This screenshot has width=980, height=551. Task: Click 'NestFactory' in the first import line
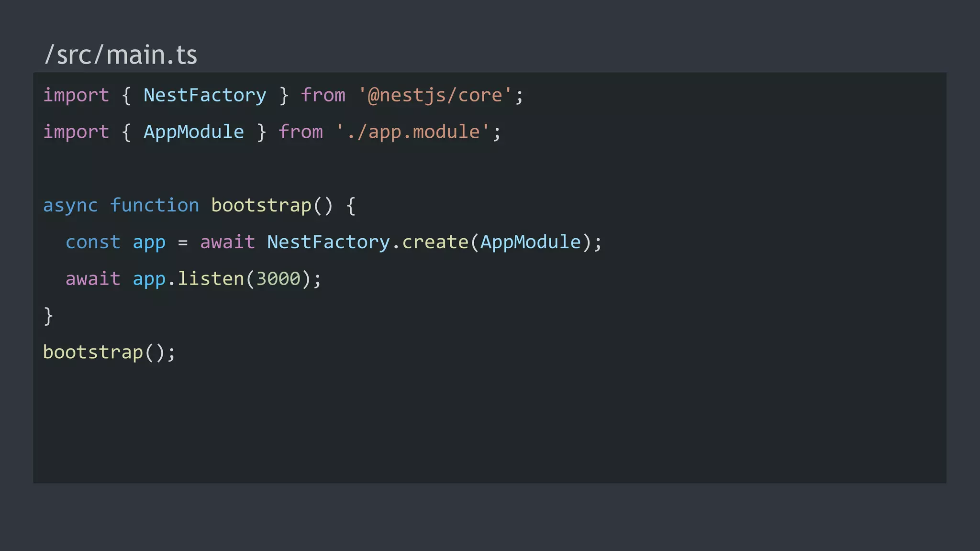pos(205,95)
